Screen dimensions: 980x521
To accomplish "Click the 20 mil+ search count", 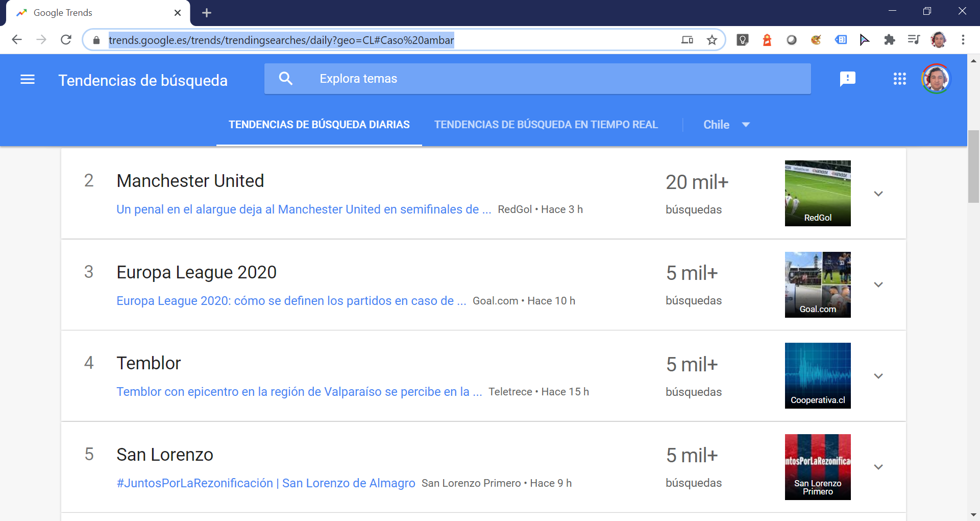I will pyautogui.click(x=697, y=182).
